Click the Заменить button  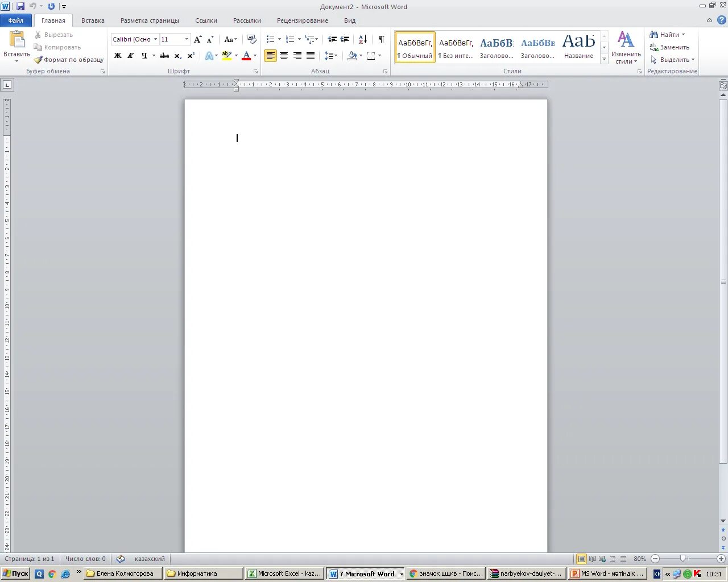(x=670, y=47)
